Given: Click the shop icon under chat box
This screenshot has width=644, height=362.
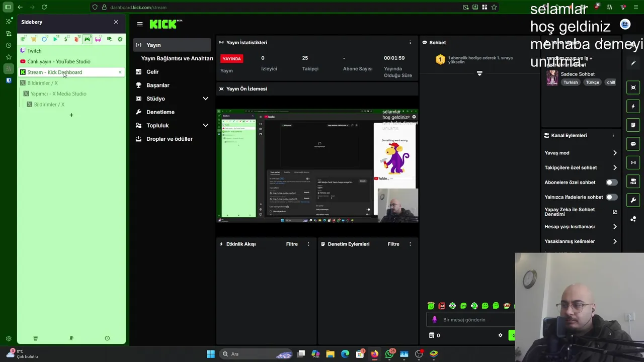Looking at the screenshot, I should click(x=431, y=335).
